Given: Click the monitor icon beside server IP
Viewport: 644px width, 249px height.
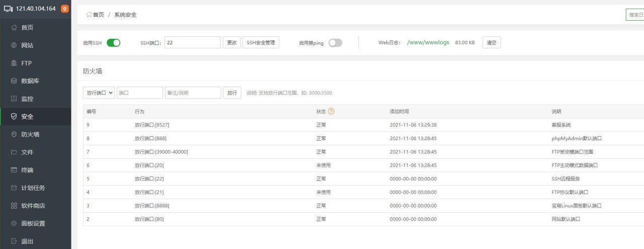Looking at the screenshot, I should (x=8, y=9).
